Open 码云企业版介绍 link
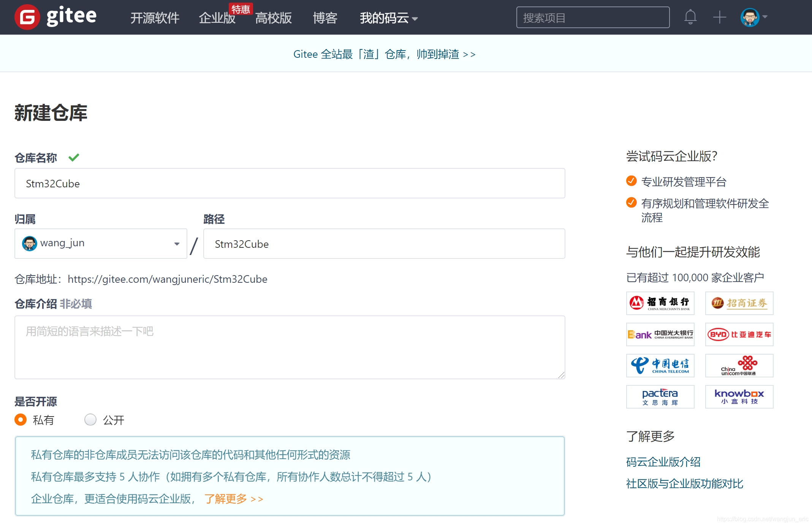This screenshot has width=812, height=526. point(663,462)
